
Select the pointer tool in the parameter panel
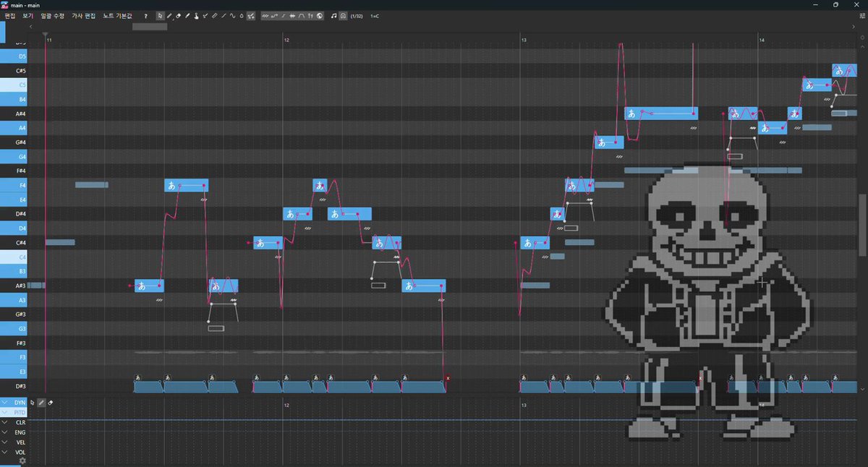pyautogui.click(x=33, y=403)
